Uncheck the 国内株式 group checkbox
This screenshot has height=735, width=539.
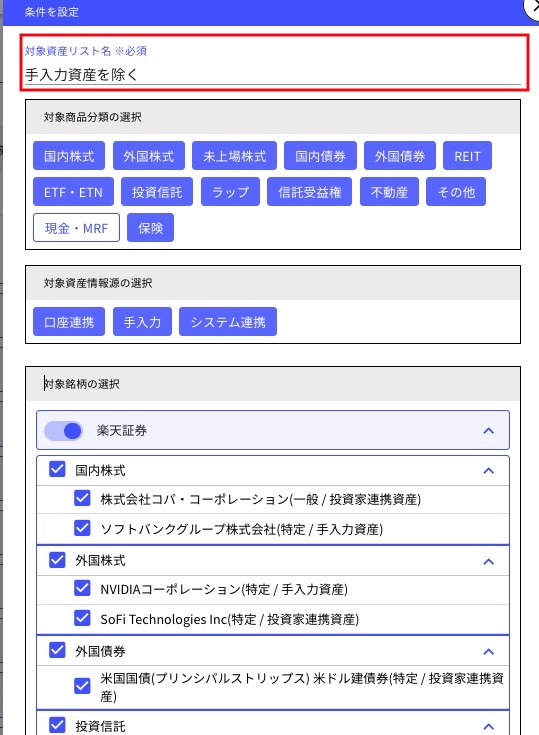pos(57,469)
